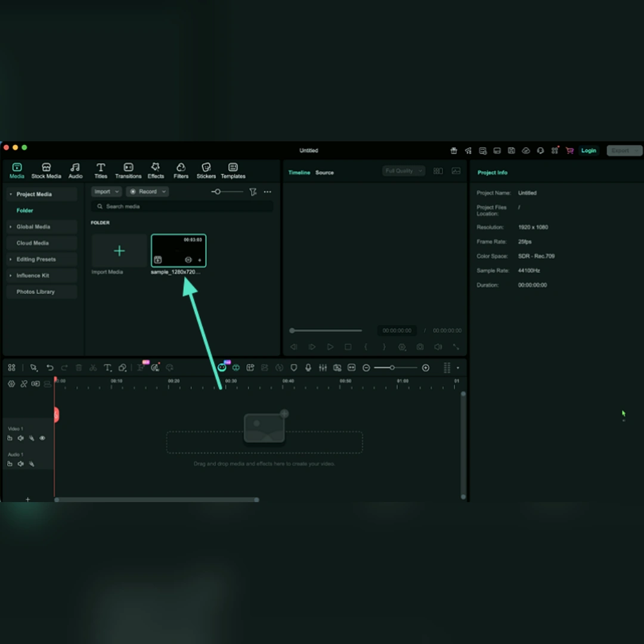The image size is (644, 644).
Task: Lock the Audio 1 track
Action: pyautogui.click(x=10, y=464)
